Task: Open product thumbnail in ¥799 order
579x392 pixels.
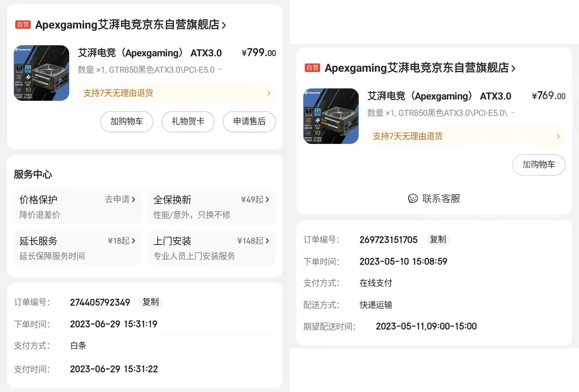Action: coord(41,73)
